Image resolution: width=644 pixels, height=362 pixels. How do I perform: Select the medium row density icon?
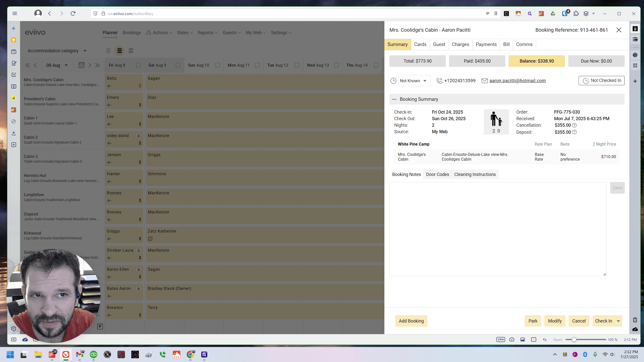tap(119, 51)
